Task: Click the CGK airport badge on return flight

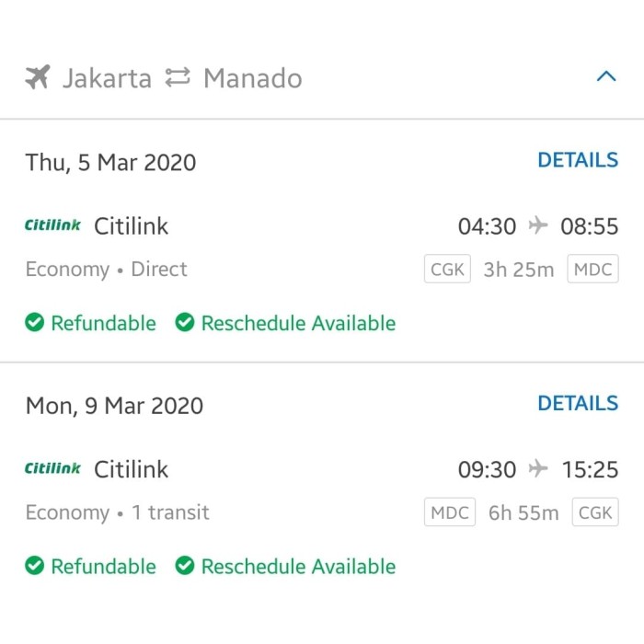Action: [594, 512]
